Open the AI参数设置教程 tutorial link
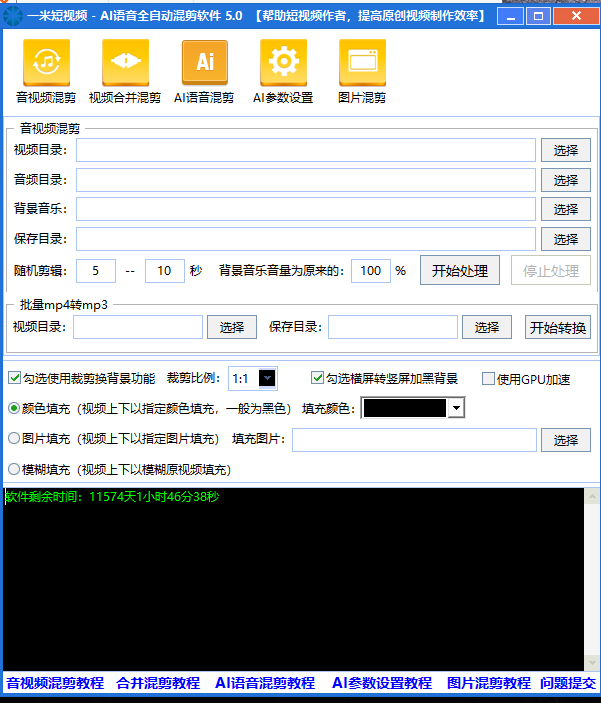Screen dimensions: 601x703 click(382, 683)
